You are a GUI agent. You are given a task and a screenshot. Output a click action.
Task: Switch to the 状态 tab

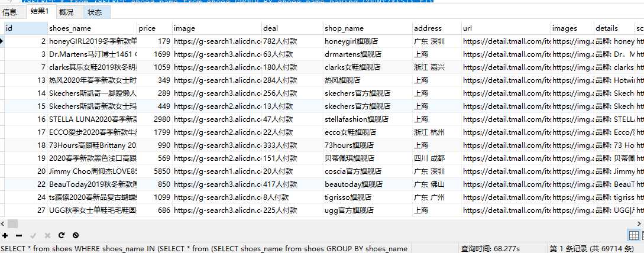point(95,12)
